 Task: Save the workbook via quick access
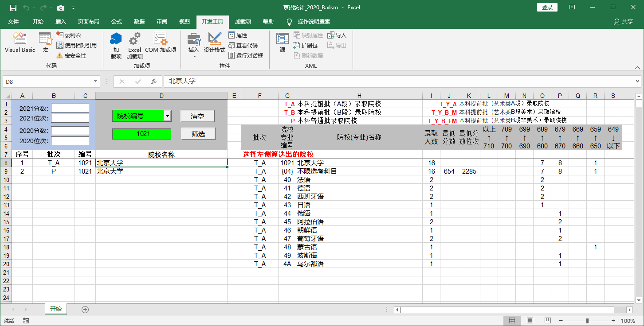[x=13, y=8]
